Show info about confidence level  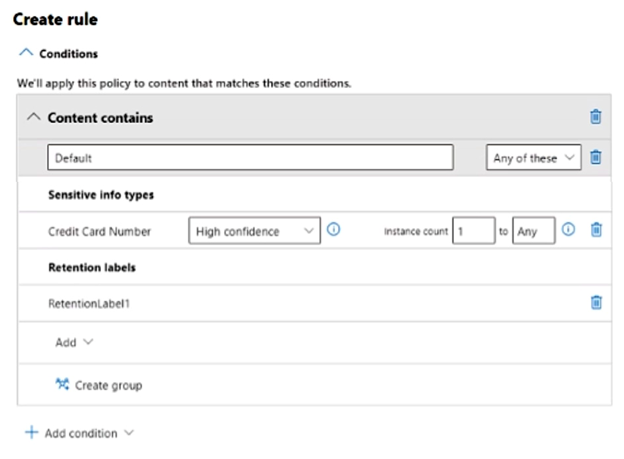pos(334,230)
